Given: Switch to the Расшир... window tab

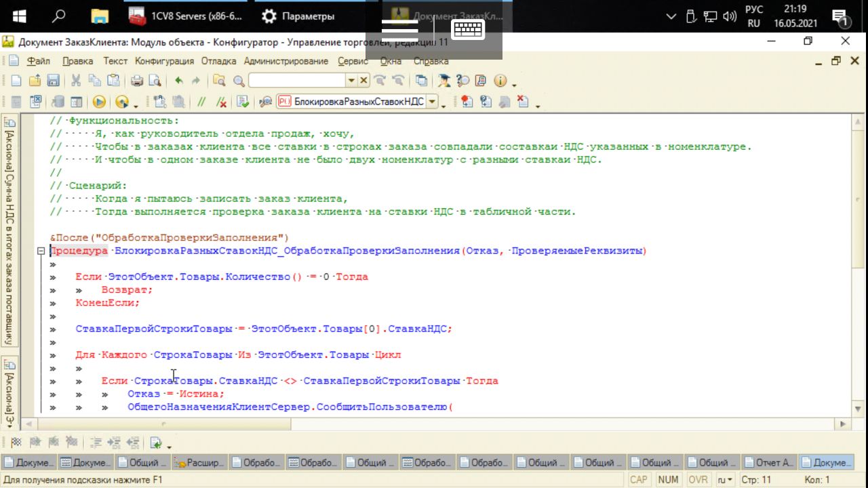Looking at the screenshot, I should coord(199,462).
